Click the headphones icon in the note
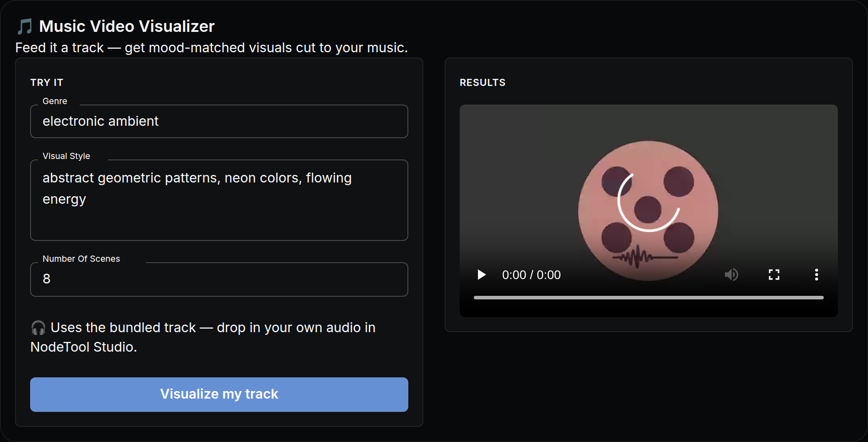Image resolution: width=868 pixels, height=442 pixels. click(38, 328)
